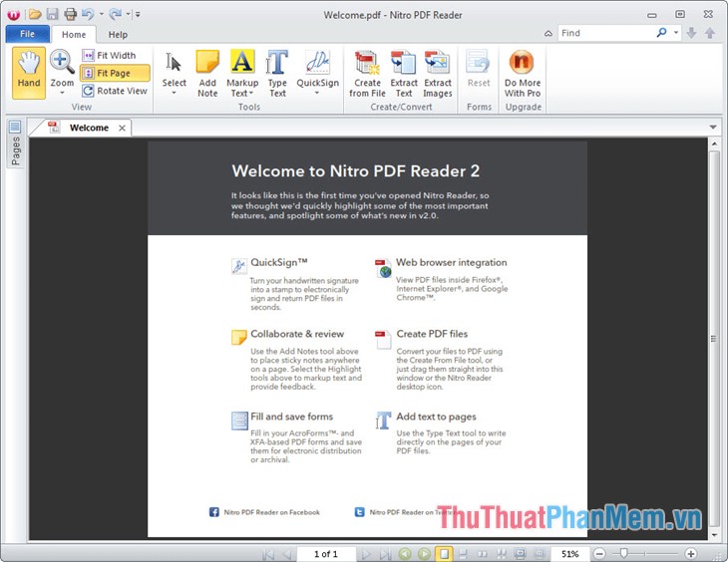Click the Extract Text tool

(x=404, y=74)
